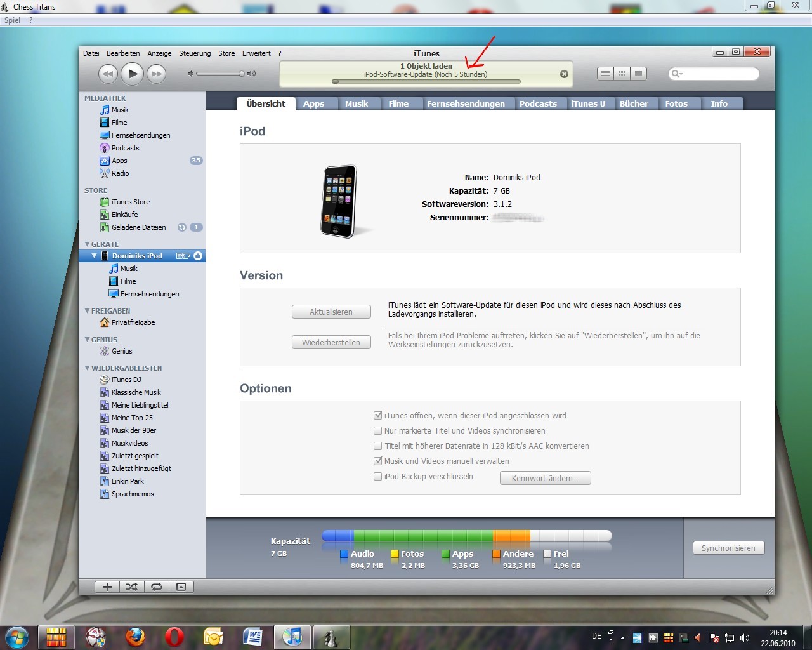Open the Steuerung menu
812x650 pixels.
[195, 53]
